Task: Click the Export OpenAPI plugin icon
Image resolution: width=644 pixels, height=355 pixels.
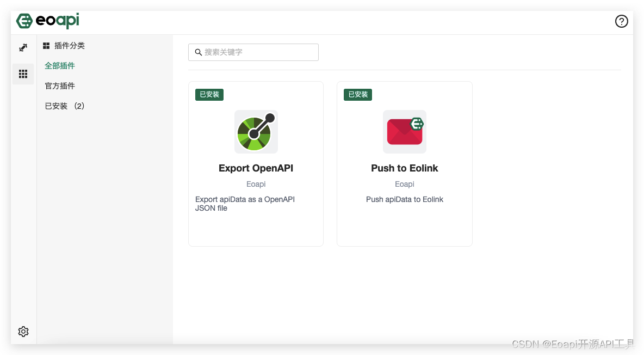Action: tap(256, 132)
